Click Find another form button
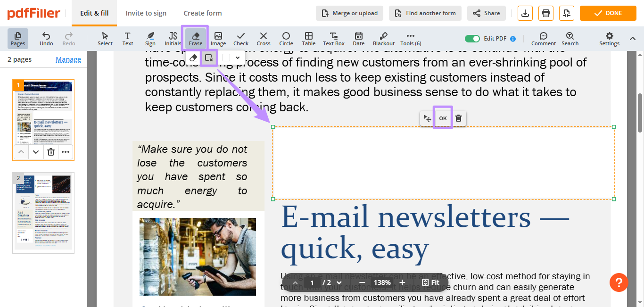Screen dimensions: 644x307 click(x=425, y=13)
